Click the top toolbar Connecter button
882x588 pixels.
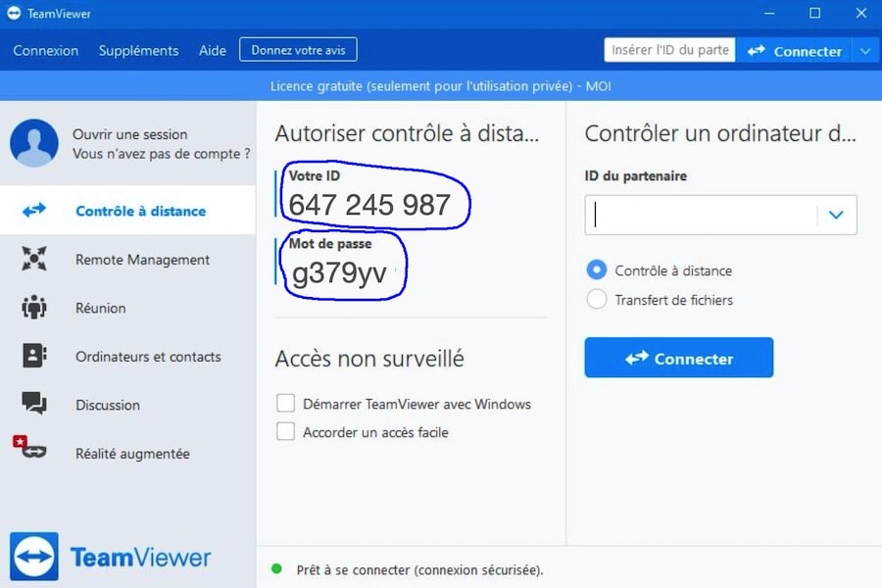794,51
